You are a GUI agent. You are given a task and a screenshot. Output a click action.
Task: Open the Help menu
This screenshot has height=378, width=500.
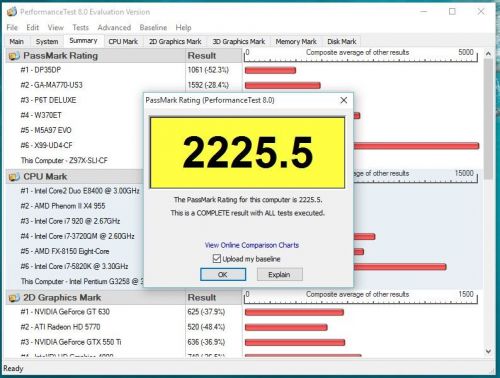click(x=183, y=28)
